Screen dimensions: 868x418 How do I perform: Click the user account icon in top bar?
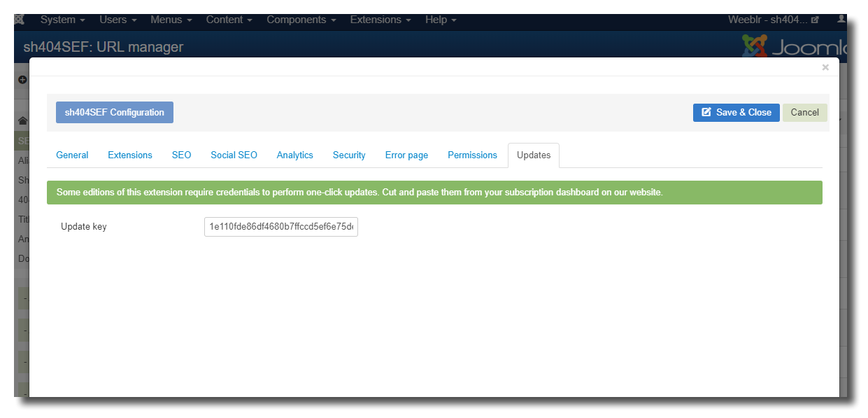tap(841, 20)
